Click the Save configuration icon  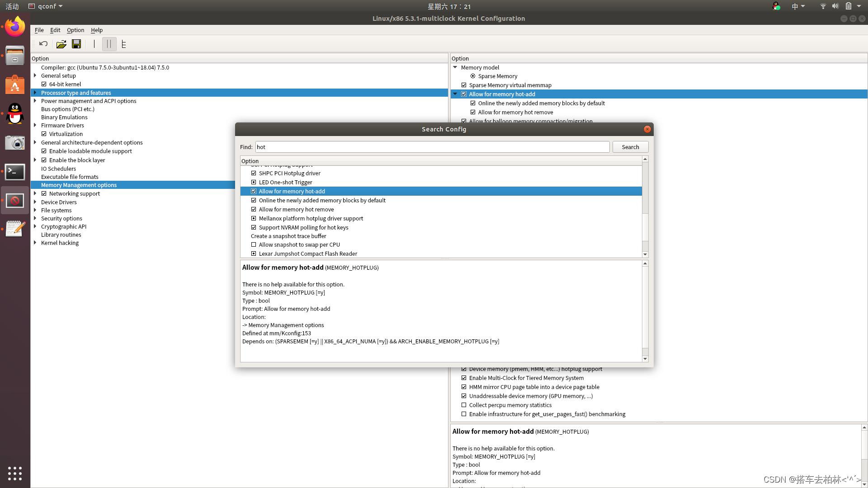pyautogui.click(x=75, y=43)
